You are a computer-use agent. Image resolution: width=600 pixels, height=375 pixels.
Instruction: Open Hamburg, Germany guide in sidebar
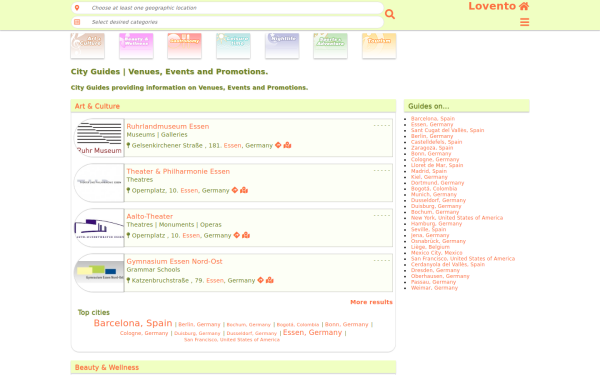click(437, 223)
